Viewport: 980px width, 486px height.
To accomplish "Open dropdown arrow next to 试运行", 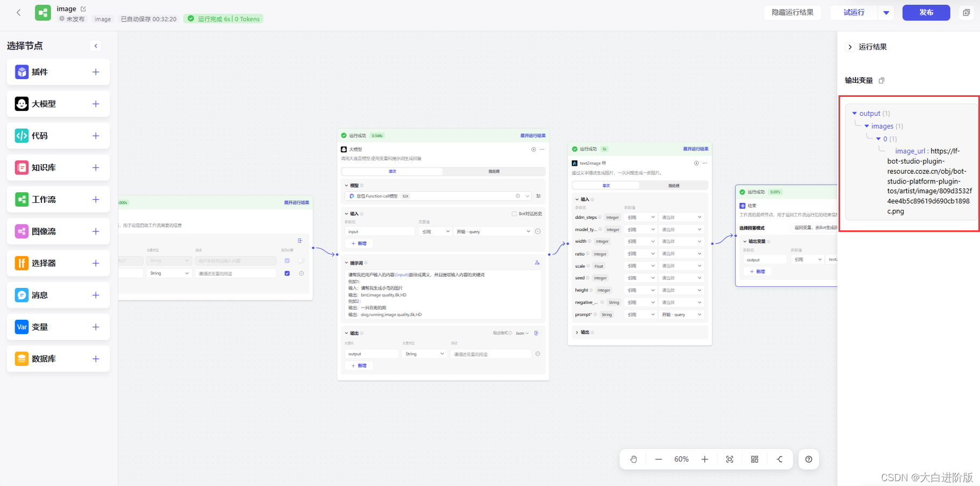I will point(886,12).
